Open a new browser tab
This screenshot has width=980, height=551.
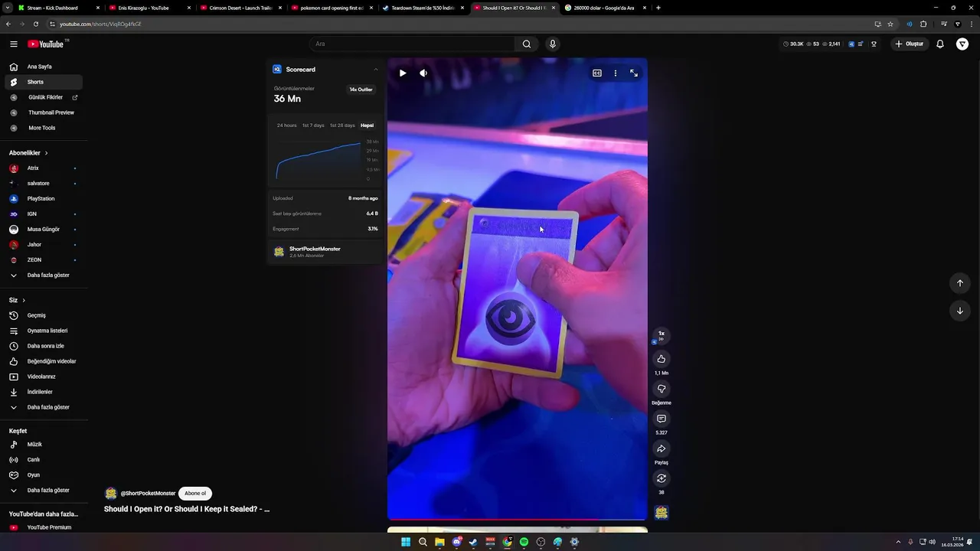pos(658,8)
